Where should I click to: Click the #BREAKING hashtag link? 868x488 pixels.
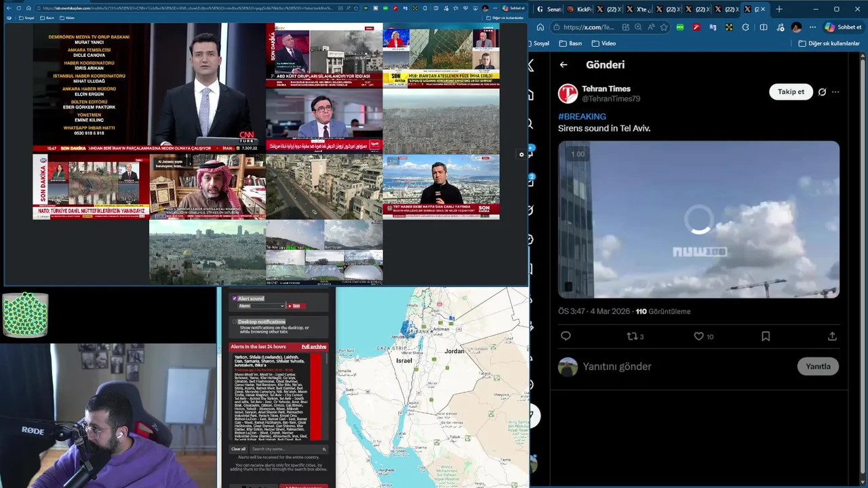click(582, 117)
